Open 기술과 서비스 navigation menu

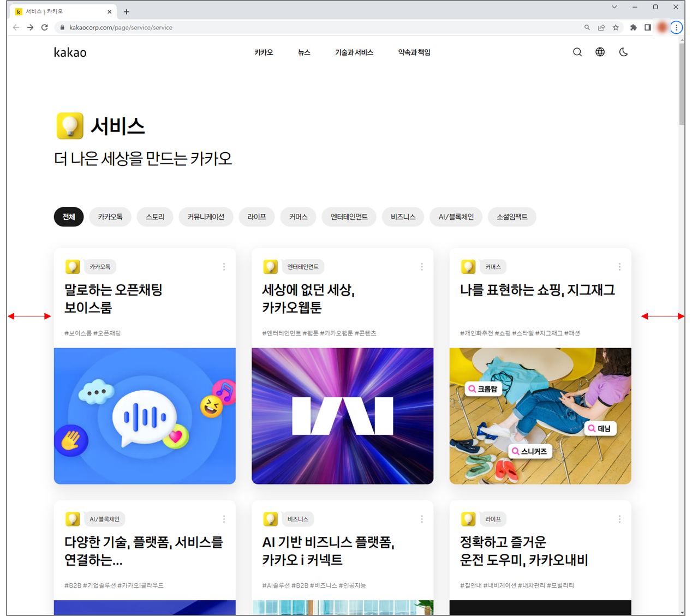pyautogui.click(x=354, y=52)
